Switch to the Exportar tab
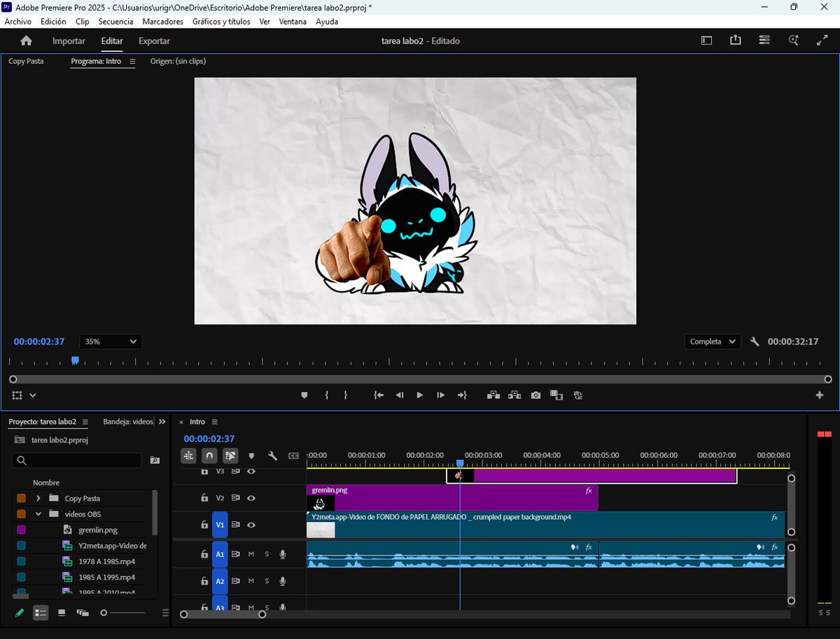 [x=154, y=41]
